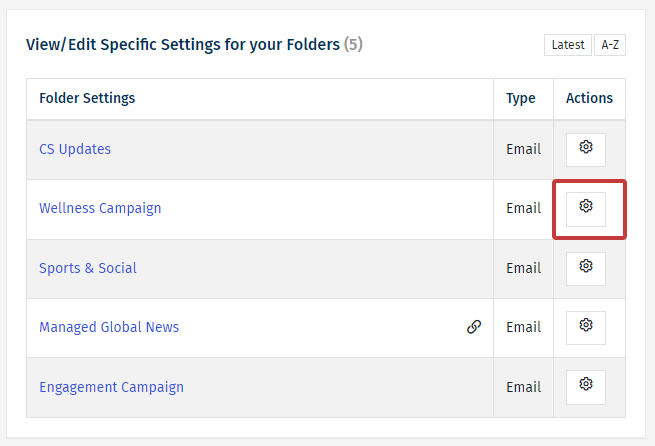Click the Folder Settings column header

point(87,98)
